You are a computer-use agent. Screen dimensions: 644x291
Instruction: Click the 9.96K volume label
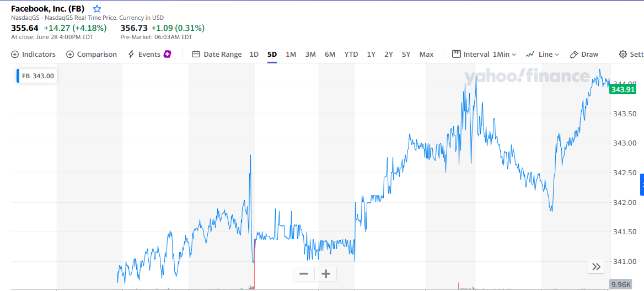click(621, 284)
